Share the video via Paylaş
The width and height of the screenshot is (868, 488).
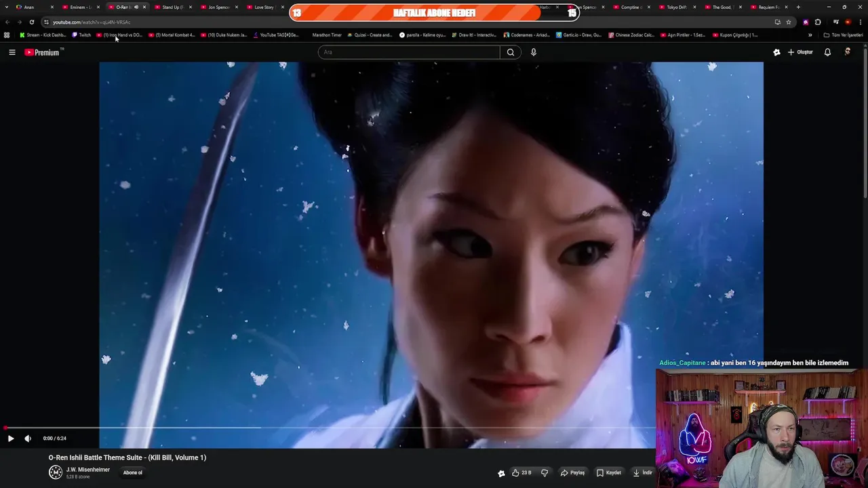point(573,472)
